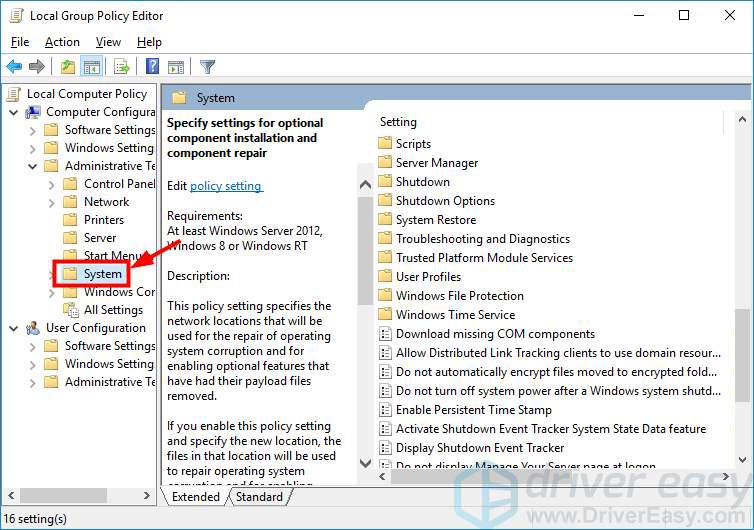Expand the Control Panel tree node

(52, 184)
